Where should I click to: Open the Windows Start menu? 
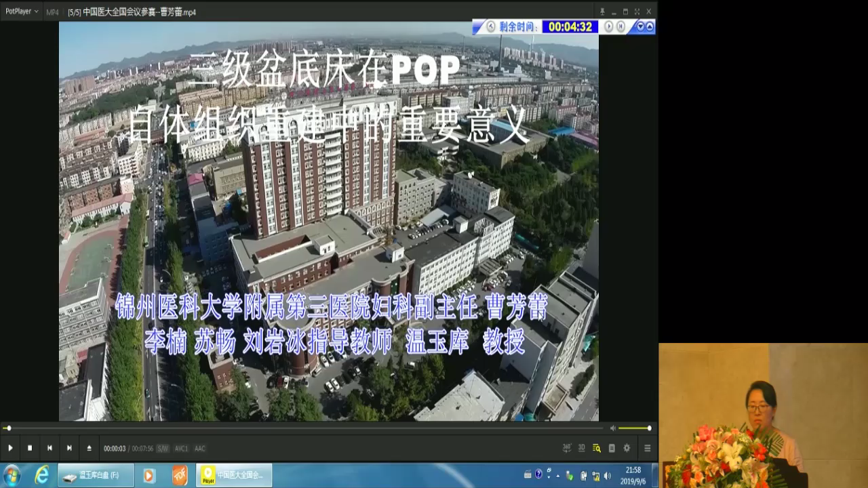click(x=12, y=475)
